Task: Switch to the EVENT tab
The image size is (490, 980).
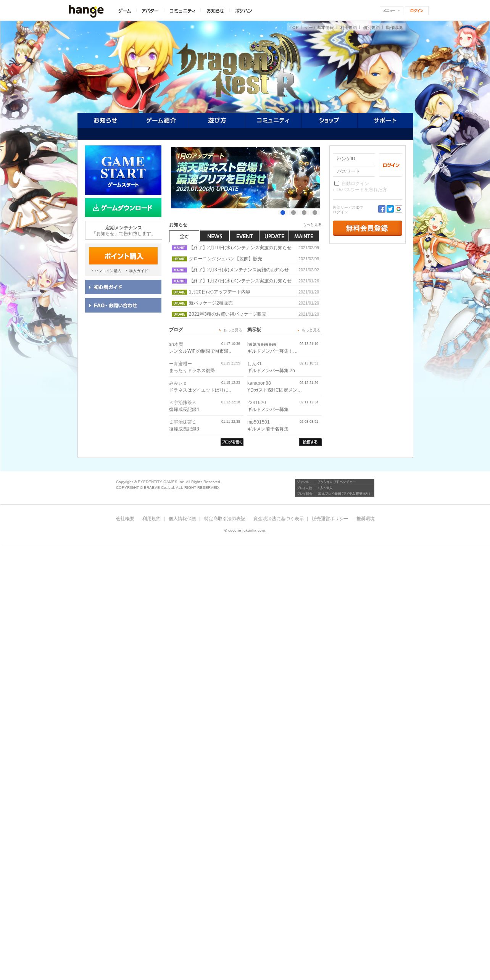Action: click(x=244, y=236)
